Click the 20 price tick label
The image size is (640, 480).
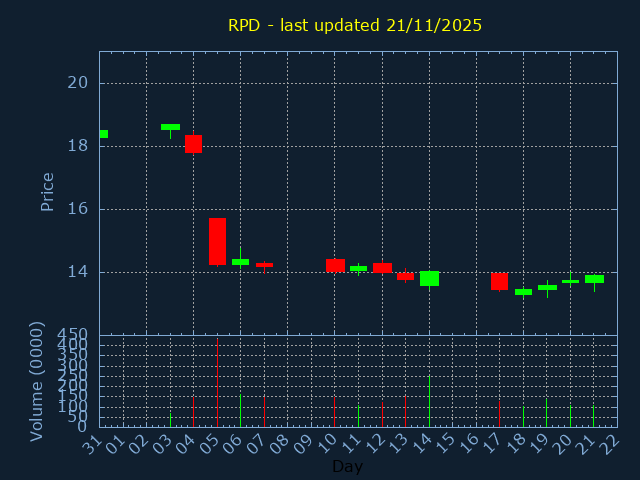click(x=78, y=83)
